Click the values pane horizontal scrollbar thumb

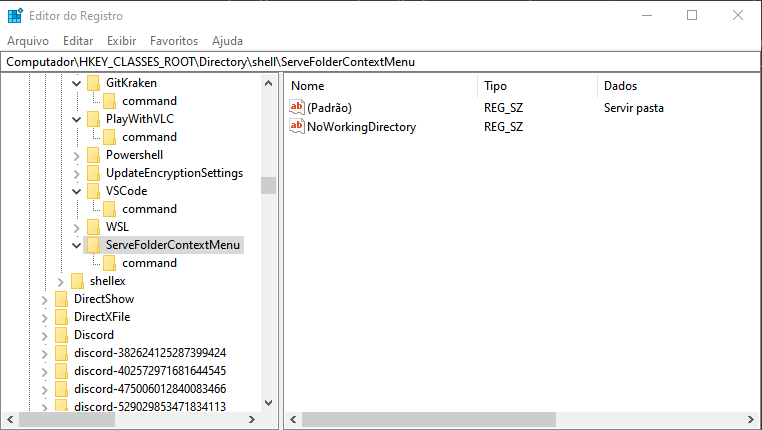[x=429, y=419]
